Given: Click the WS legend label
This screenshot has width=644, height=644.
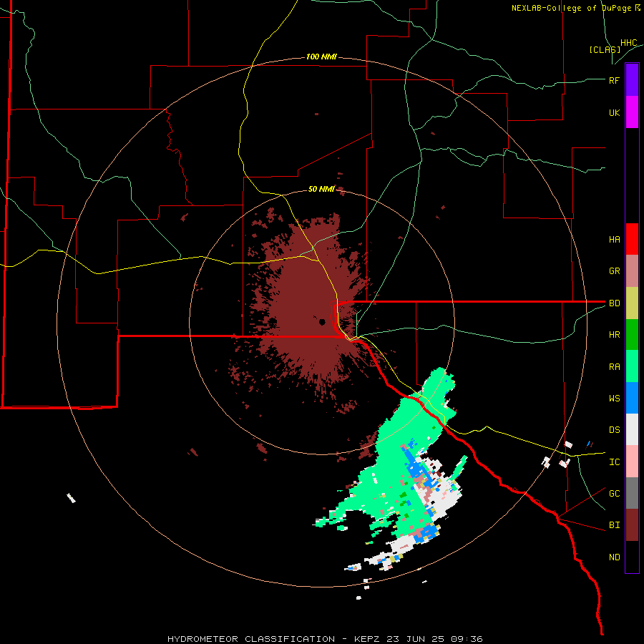Looking at the screenshot, I should click(614, 399).
